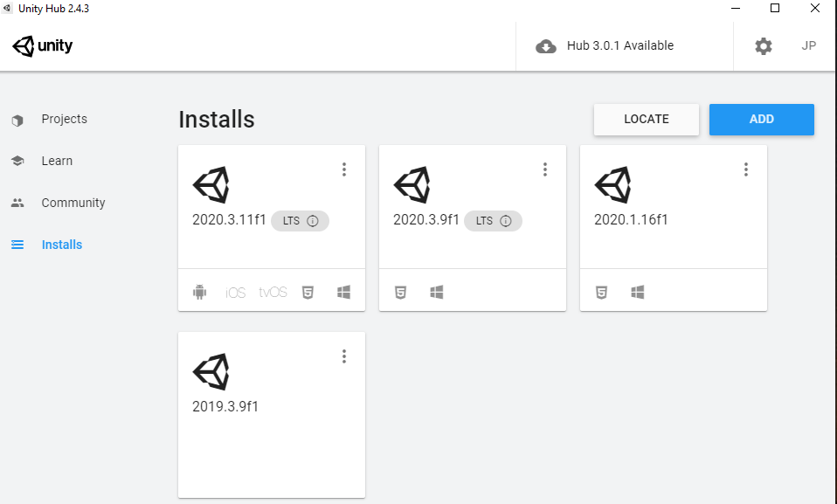Expand options menu for 2020.1.16f1
Viewport: 837px width, 504px height.
pos(746,169)
